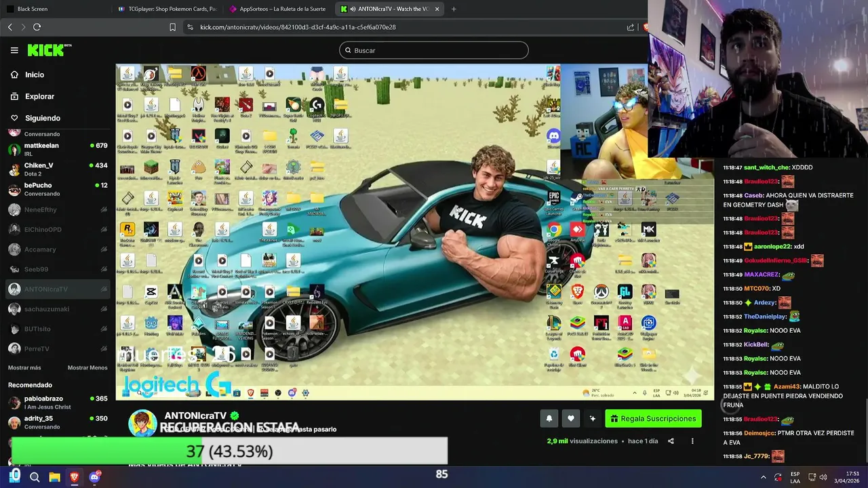Open Caseb's profile in chat
Viewport: 868px width, 488px height.
[x=753, y=195]
